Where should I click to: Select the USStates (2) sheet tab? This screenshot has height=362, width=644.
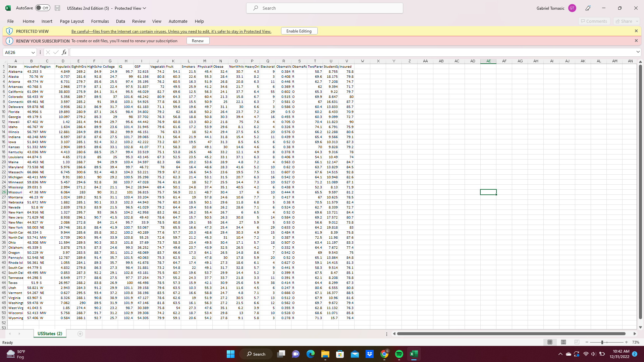click(x=50, y=334)
